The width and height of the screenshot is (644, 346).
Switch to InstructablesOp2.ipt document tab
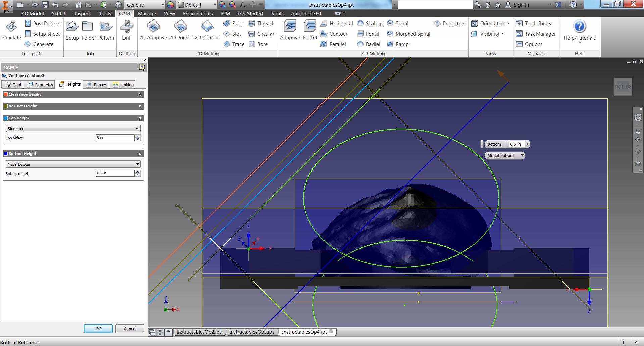199,332
